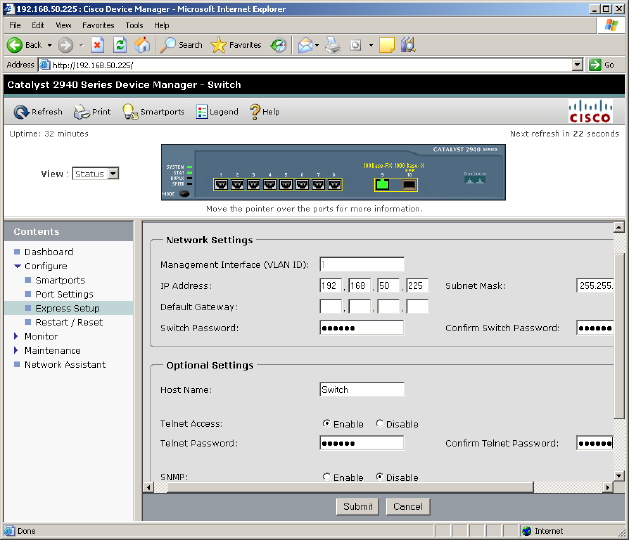Enable Telnet Access

pyautogui.click(x=327, y=424)
